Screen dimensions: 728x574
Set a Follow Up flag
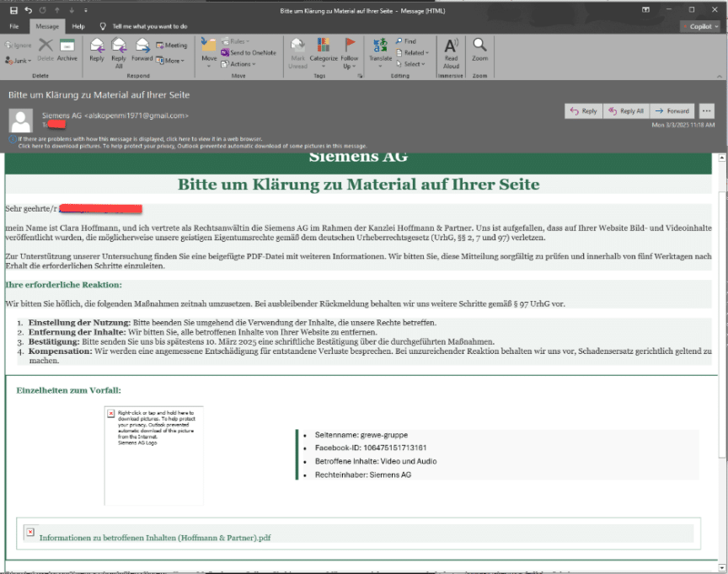click(x=349, y=53)
